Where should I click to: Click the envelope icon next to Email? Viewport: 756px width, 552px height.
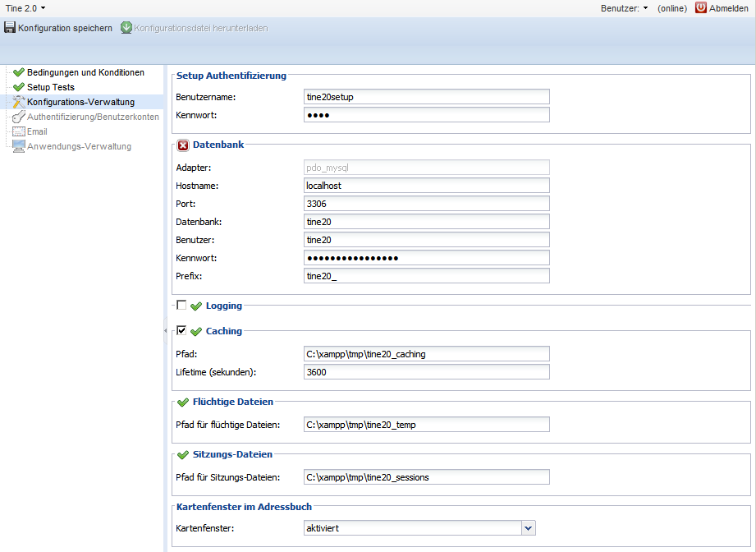[19, 131]
